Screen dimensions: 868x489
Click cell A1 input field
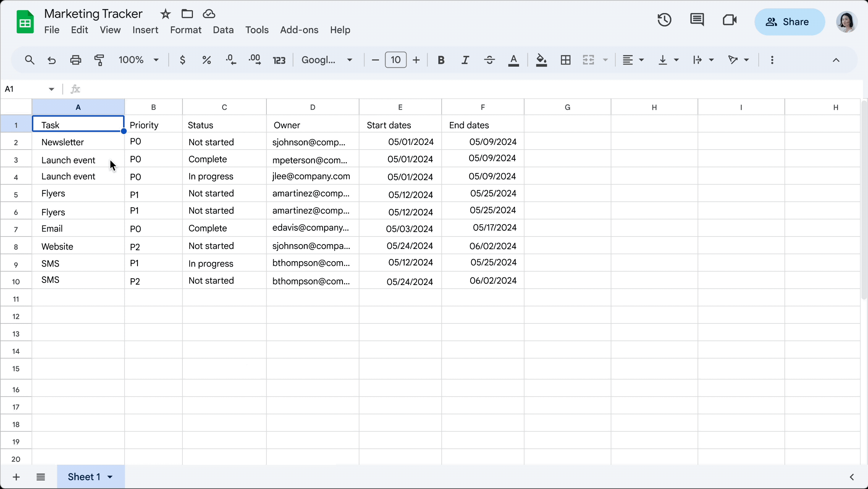78,125
